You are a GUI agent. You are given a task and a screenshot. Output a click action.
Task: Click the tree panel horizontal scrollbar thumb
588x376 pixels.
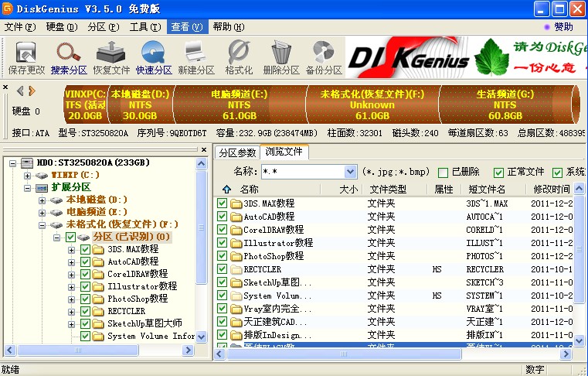78,350
